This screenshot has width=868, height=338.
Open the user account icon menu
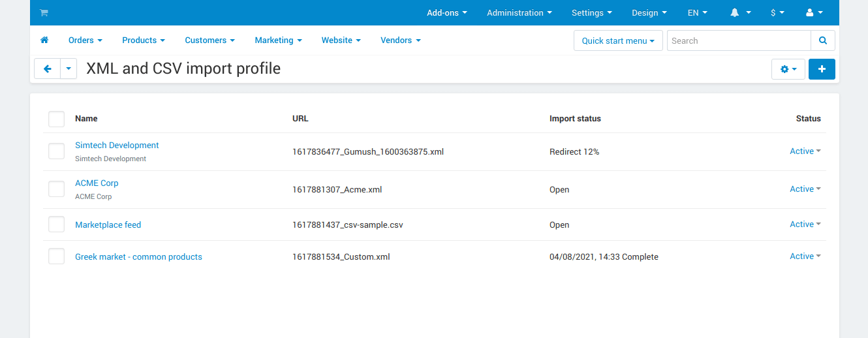click(814, 13)
